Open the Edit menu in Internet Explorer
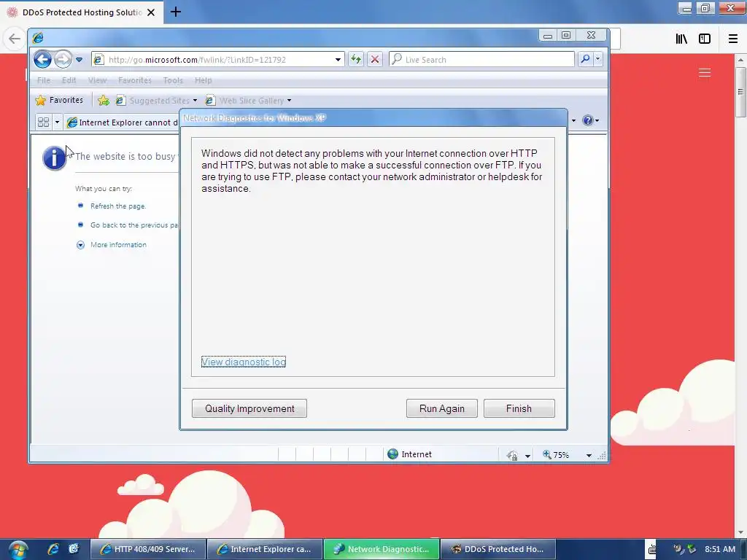747x560 pixels. [x=69, y=80]
